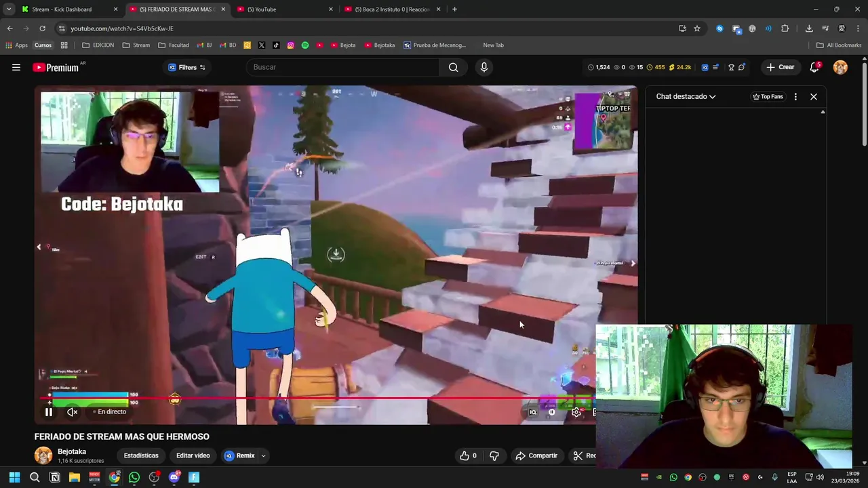The height and width of the screenshot is (488, 868).
Task: Expand the Remix dropdown arrow
Action: pos(263,455)
